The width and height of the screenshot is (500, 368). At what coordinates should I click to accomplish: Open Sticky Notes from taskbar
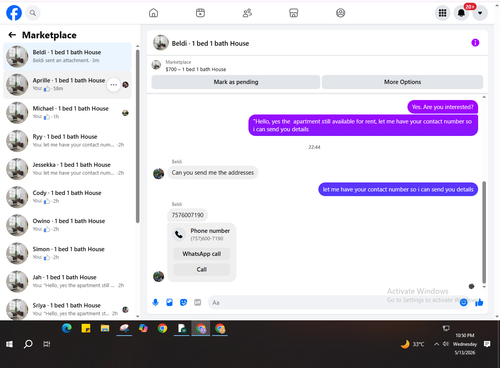(x=86, y=328)
